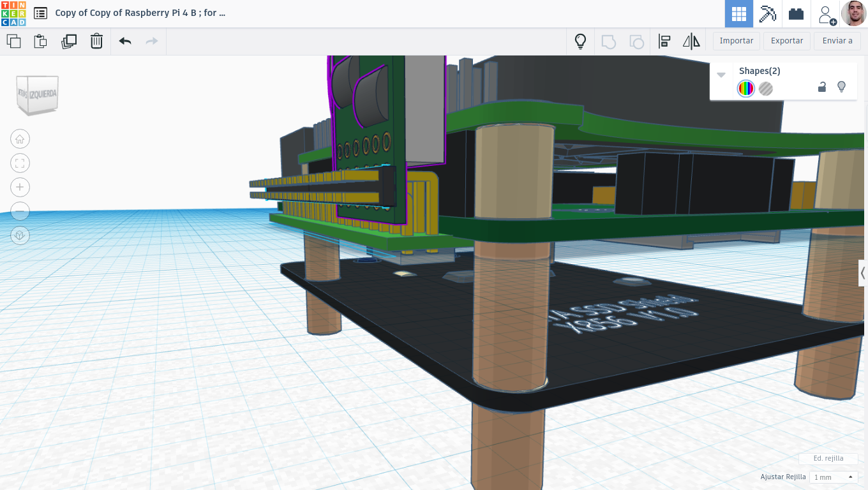Switch to the Blocks pickaxe view
Viewport: 868px width, 490px height.
pyautogui.click(x=767, y=13)
